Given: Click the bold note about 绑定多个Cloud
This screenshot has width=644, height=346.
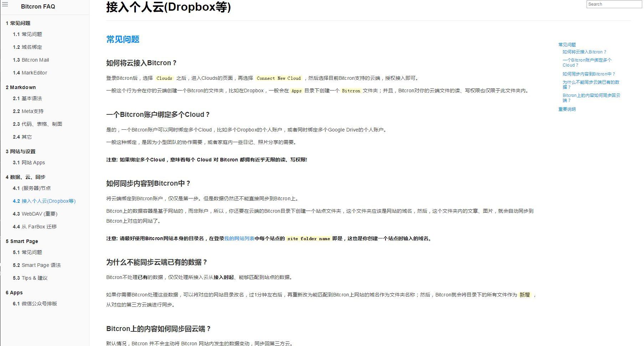Looking at the screenshot, I should click(x=207, y=160).
